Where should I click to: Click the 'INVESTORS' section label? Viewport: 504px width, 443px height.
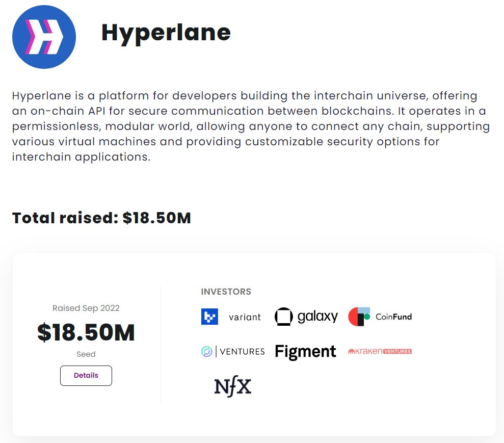[x=226, y=292]
